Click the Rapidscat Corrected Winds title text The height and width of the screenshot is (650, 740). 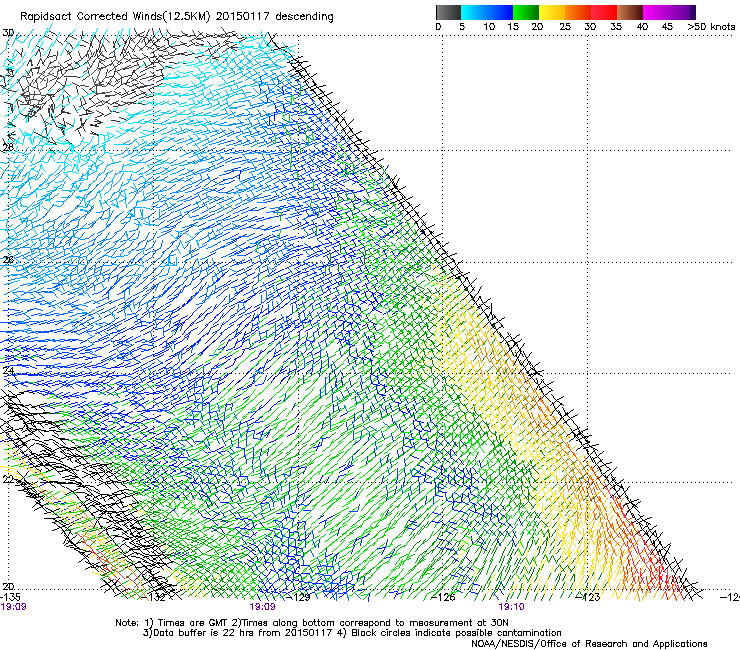pos(177,17)
